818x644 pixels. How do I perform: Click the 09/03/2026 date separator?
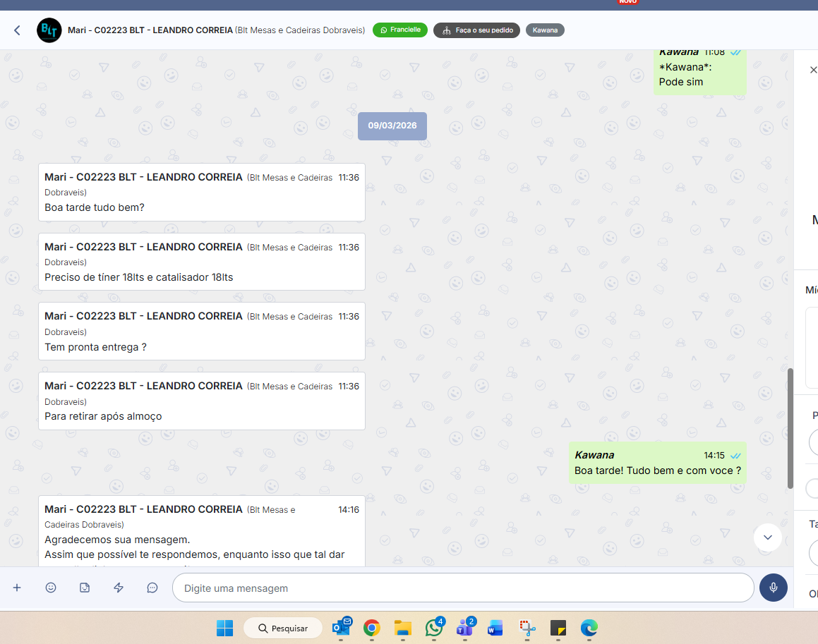(392, 126)
